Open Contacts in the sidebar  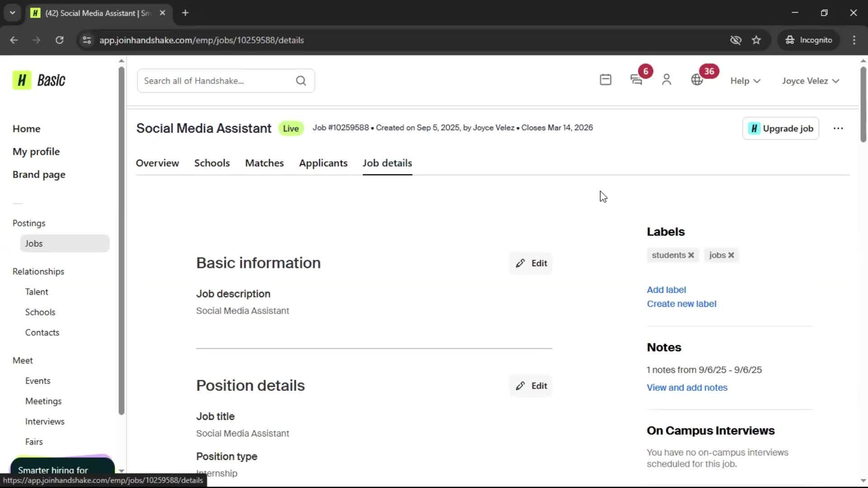point(42,333)
